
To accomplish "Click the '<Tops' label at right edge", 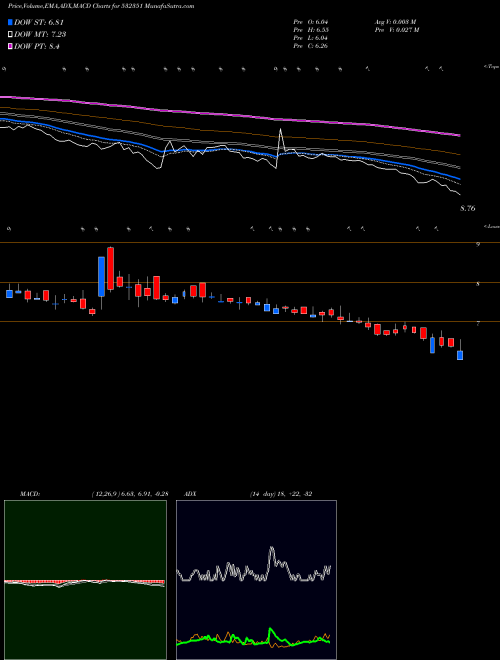I will [x=491, y=67].
